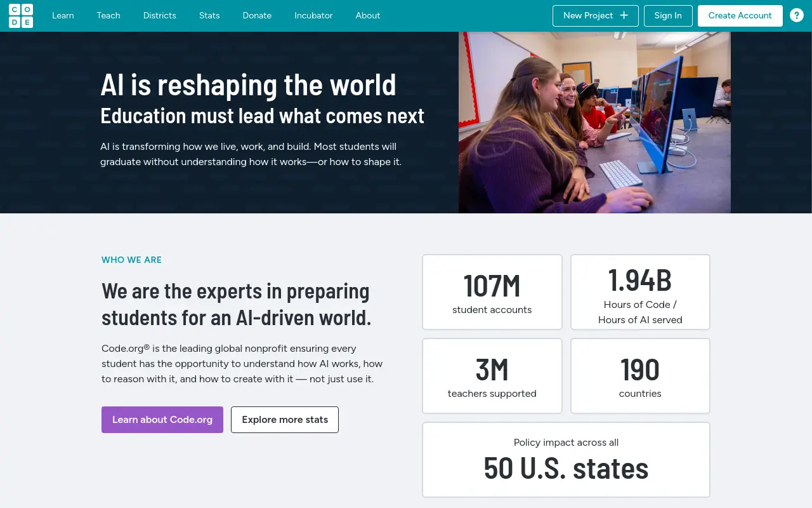The width and height of the screenshot is (812, 508).
Task: Click the "We are the experts" heading
Action: point(237,304)
